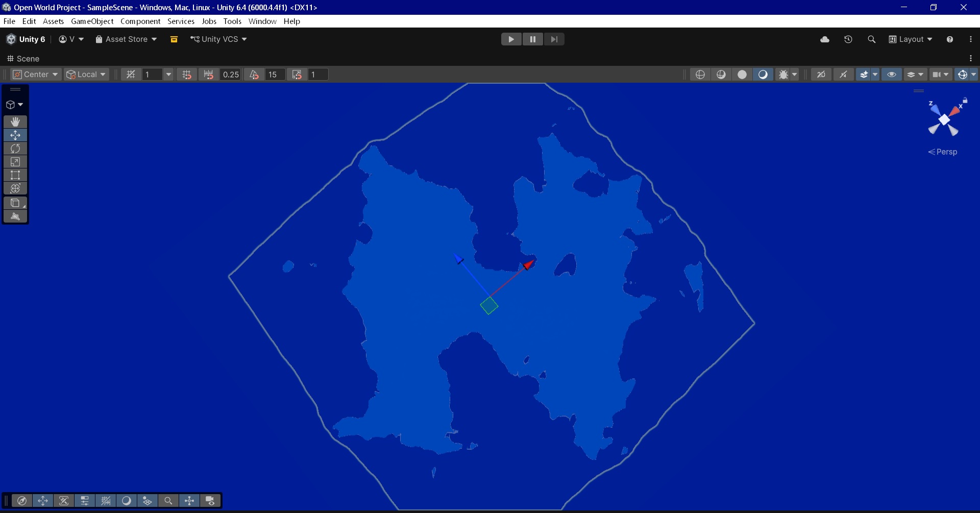The width and height of the screenshot is (980, 513).
Task: Expand the gizmos dropdown arrow
Action: 973,75
